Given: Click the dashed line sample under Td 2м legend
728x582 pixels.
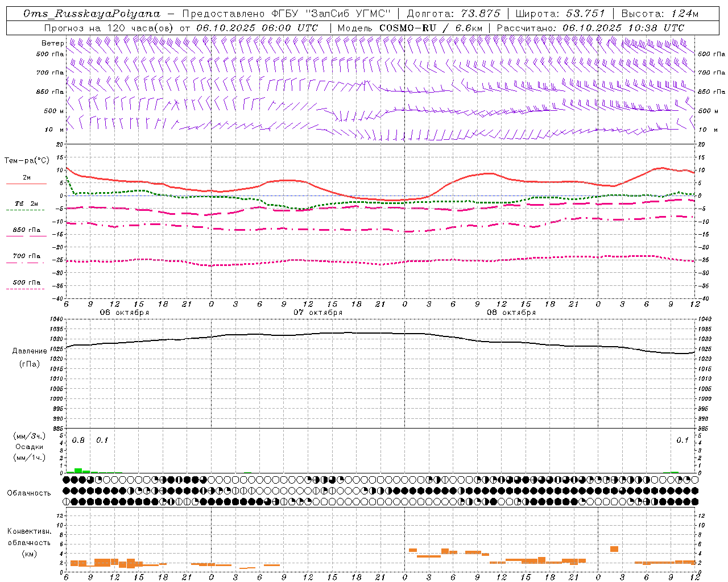Looking at the screenshot, I should pyautogui.click(x=25, y=210).
